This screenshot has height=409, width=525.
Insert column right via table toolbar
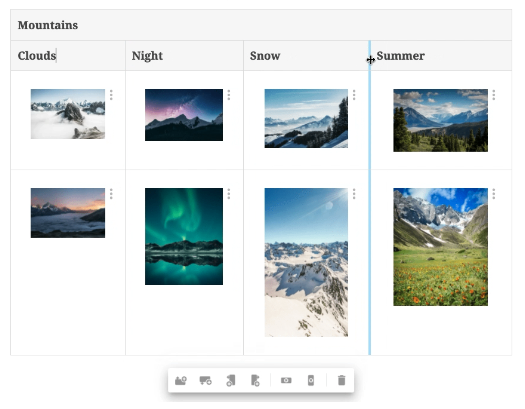point(255,380)
